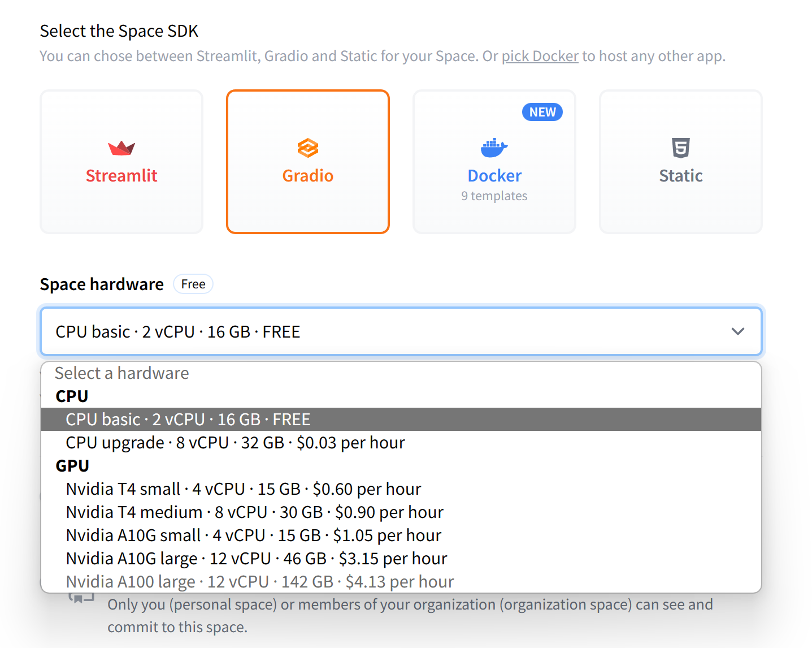Click the Space hardware label
The height and width of the screenshot is (648, 812).
click(x=102, y=284)
